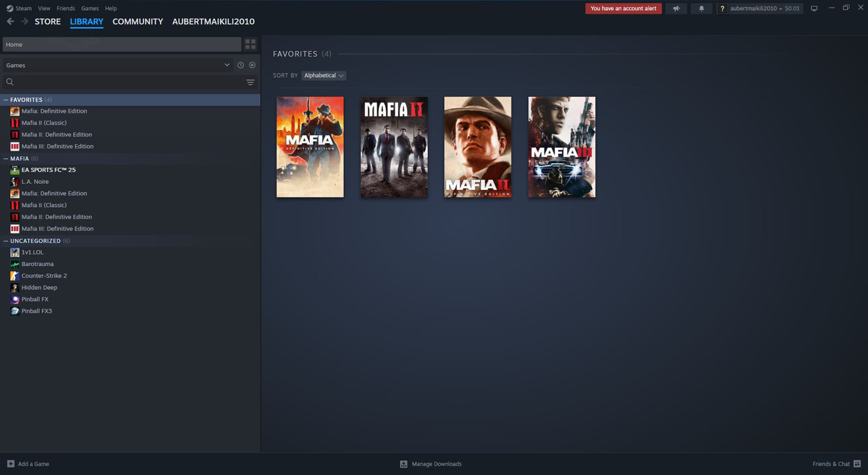Click the library search field
The width and height of the screenshot is (868, 475).
pyautogui.click(x=129, y=82)
